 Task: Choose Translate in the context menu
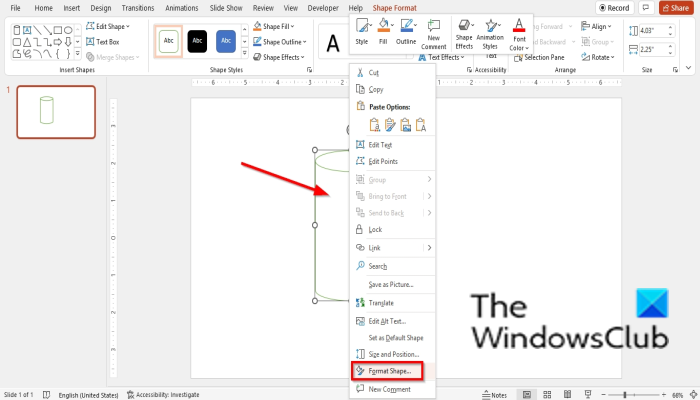[x=393, y=303]
